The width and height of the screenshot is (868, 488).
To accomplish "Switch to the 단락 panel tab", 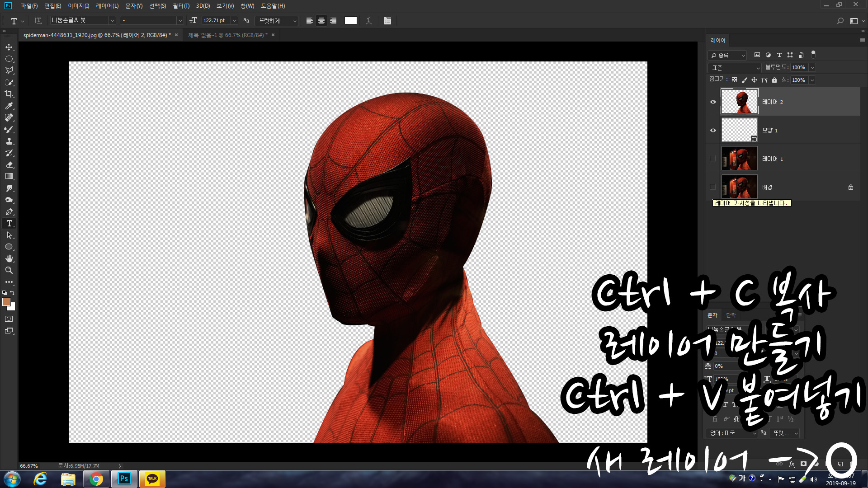I will (731, 315).
